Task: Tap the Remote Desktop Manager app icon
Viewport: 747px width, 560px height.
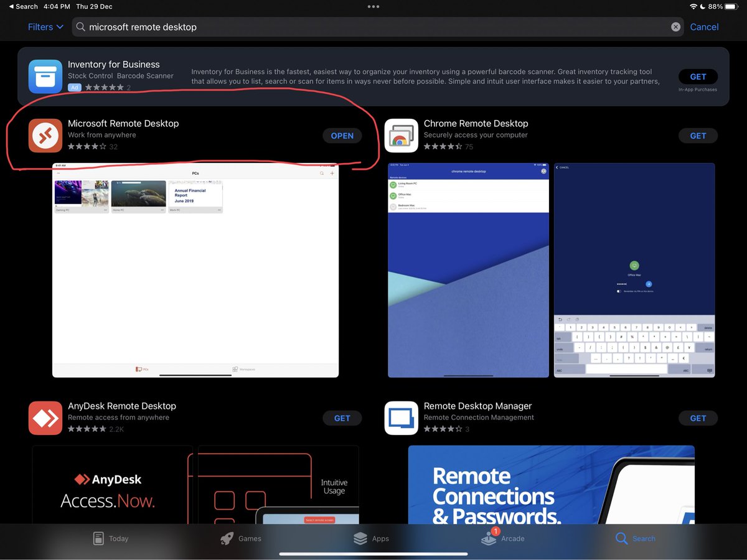Action: 402,418
